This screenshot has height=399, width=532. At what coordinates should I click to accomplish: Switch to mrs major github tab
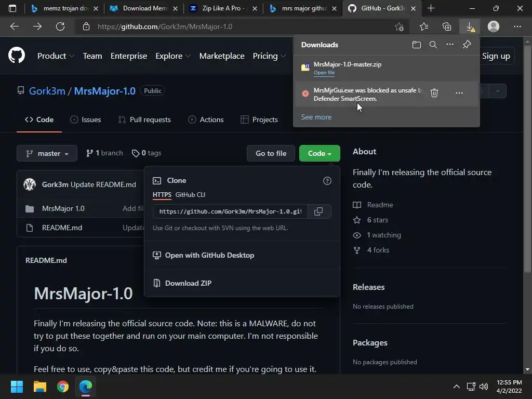(x=302, y=8)
